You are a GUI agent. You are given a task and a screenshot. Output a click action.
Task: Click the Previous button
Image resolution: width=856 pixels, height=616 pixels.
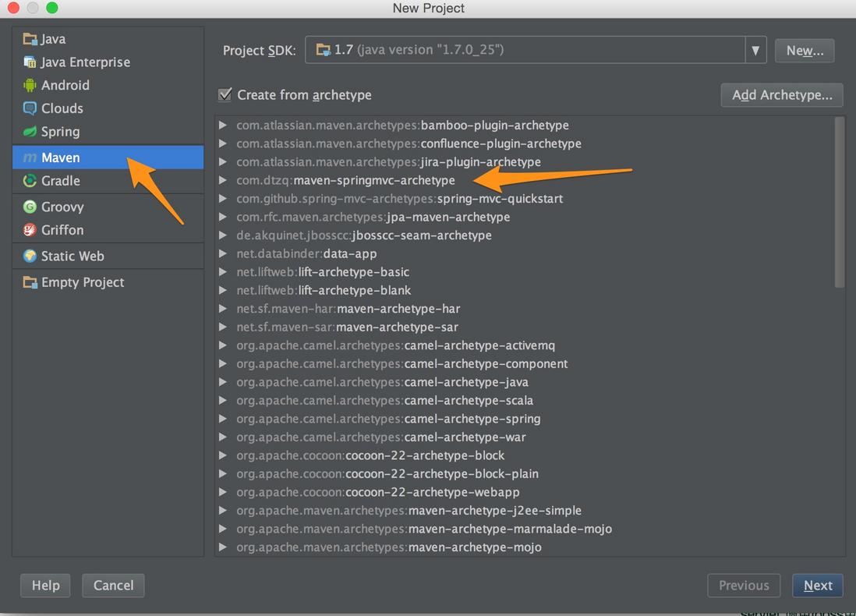tap(744, 586)
